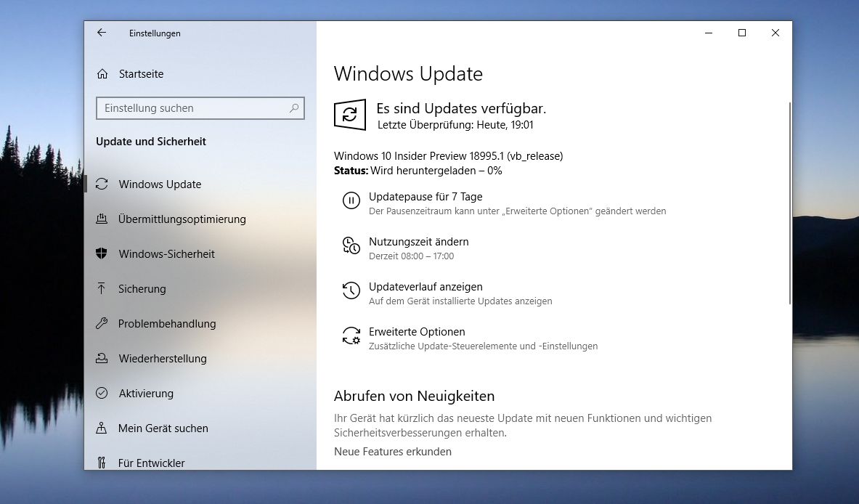859x504 pixels.
Task: Open Startseite in the sidebar
Action: 141,74
